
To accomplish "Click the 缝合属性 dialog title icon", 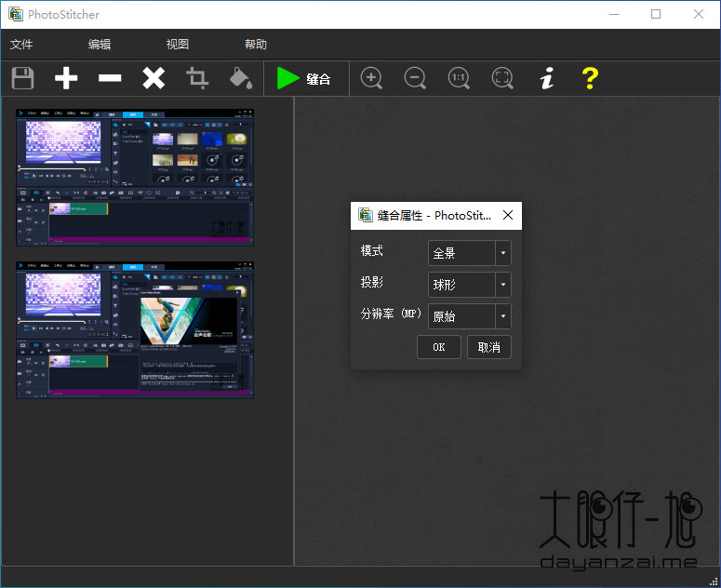I will (366, 215).
